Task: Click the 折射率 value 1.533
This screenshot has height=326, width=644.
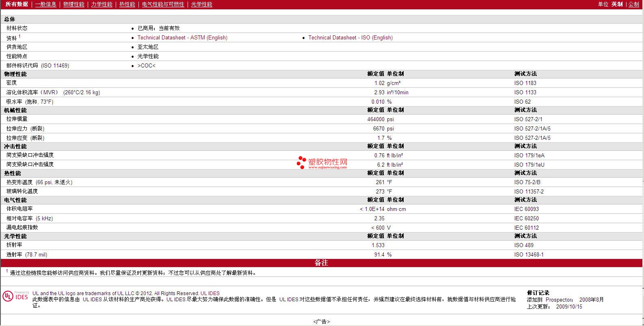Action: 378,245
